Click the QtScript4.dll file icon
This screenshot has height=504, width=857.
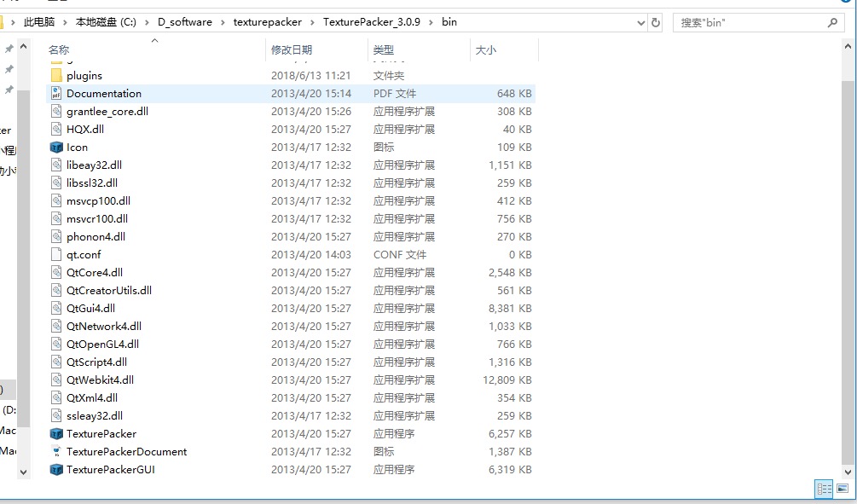point(56,362)
